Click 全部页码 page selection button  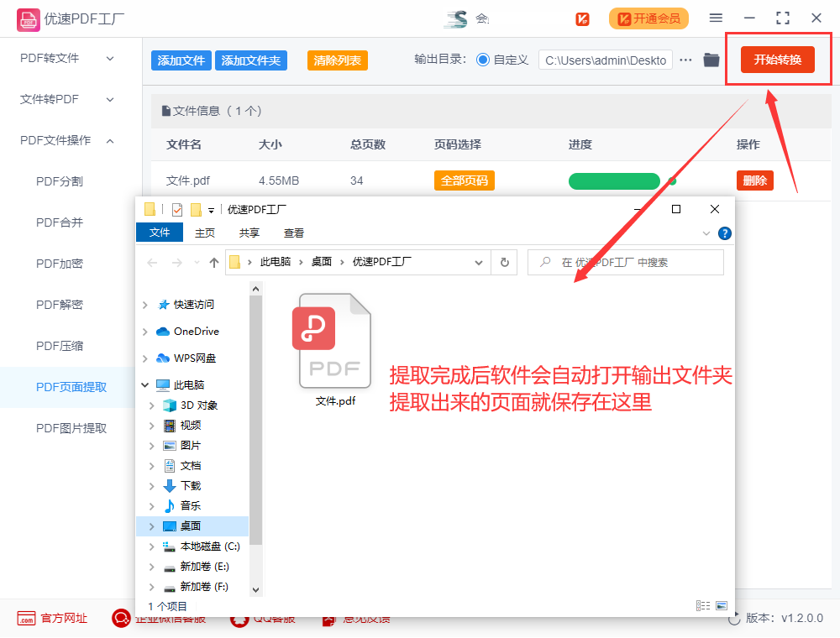464,181
